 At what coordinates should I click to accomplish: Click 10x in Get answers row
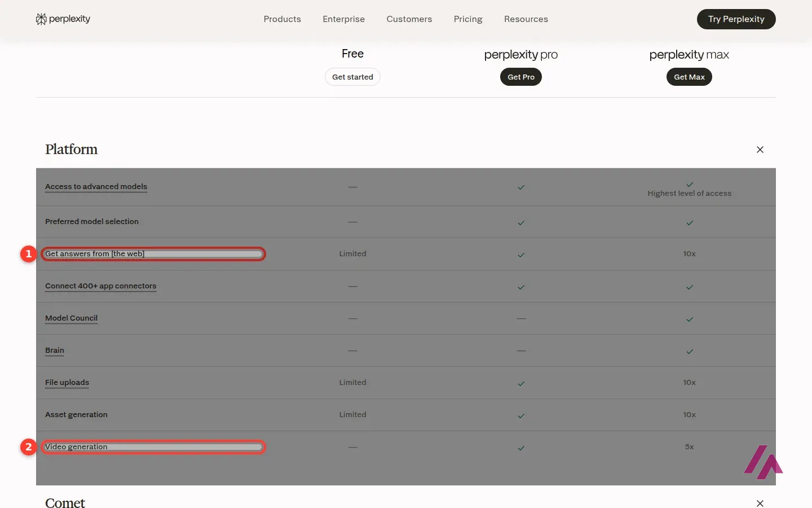pos(689,254)
